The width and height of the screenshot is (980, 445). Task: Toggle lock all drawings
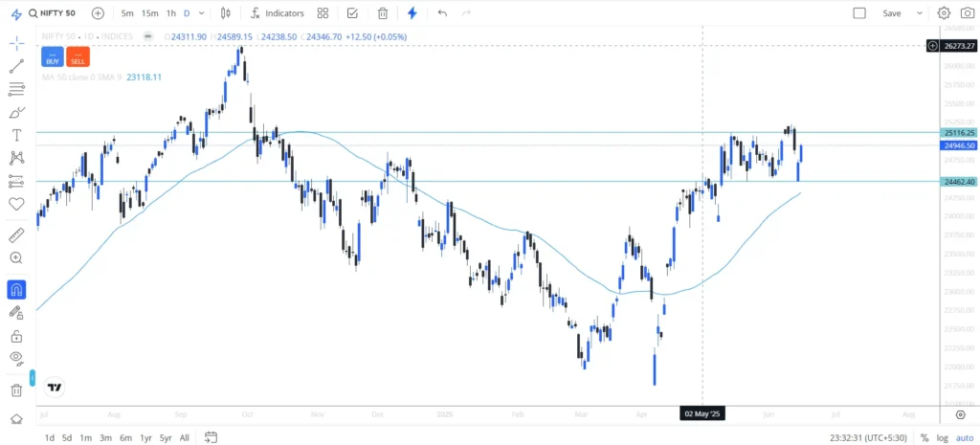17,336
